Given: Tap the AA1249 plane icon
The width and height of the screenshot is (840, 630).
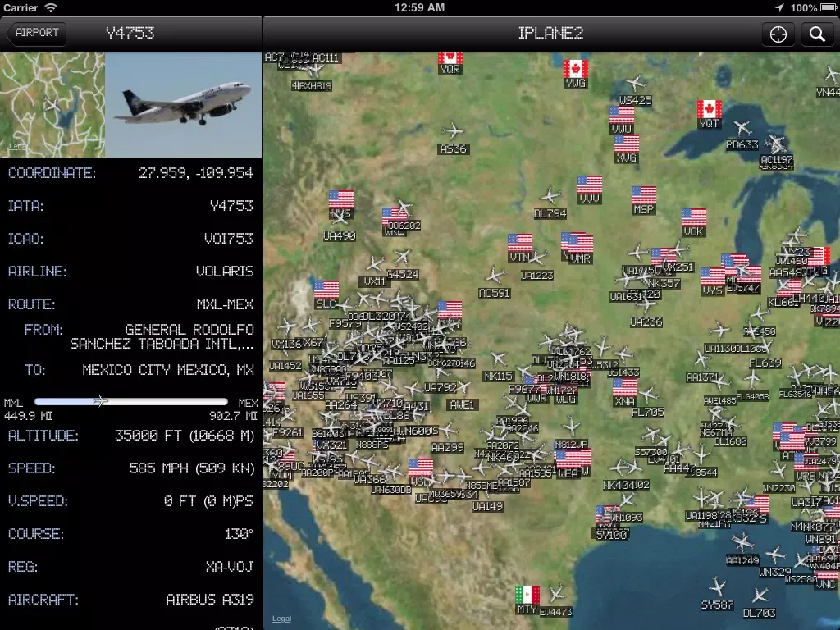Looking at the screenshot, I should point(742,543).
